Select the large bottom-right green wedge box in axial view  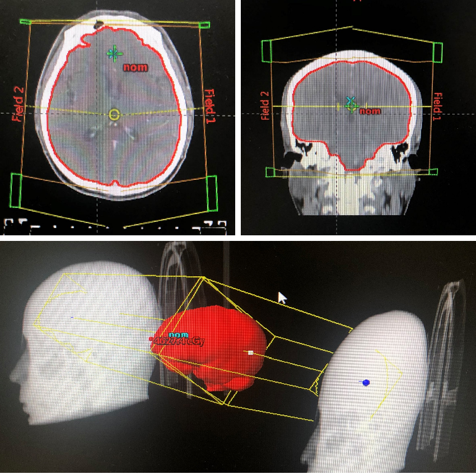coord(212,193)
